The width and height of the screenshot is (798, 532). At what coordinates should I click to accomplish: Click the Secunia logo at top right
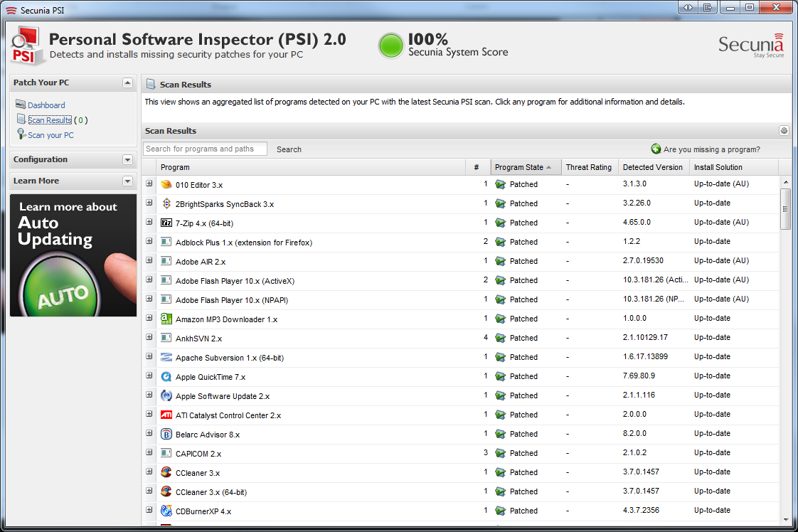pyautogui.click(x=751, y=46)
